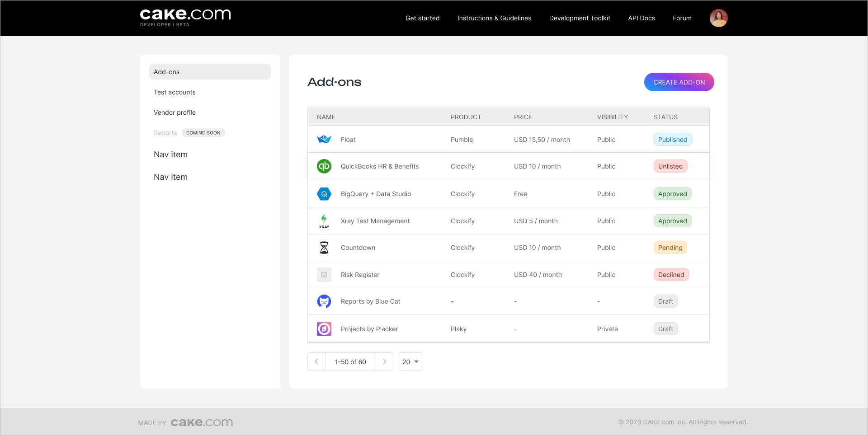Click the Reports by Blue Cat icon
Viewport: 868px width, 436px height.
(324, 301)
